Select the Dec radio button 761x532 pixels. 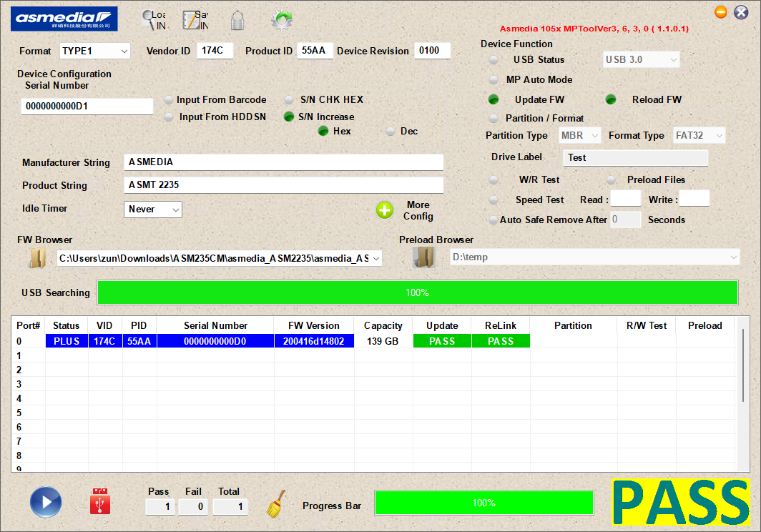[x=391, y=132]
